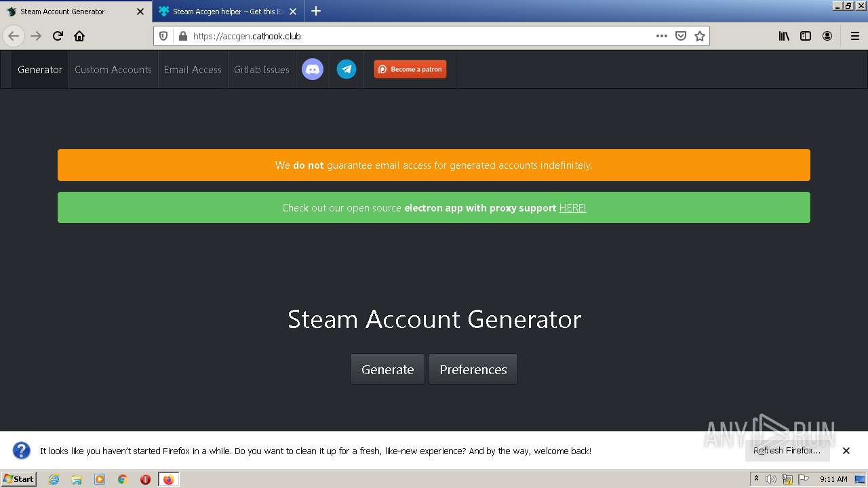Viewport: 868px width, 488px height.
Task: Open the Firefox Library icon
Action: point(784,36)
